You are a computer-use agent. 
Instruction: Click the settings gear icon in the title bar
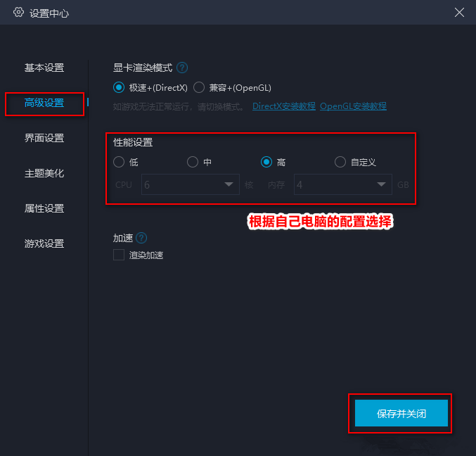18,13
